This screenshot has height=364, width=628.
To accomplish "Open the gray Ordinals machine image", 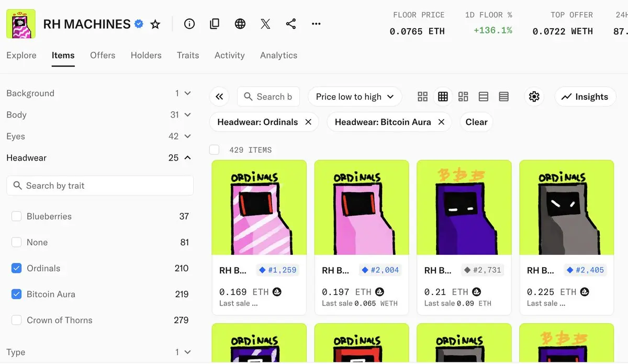I will (567, 208).
